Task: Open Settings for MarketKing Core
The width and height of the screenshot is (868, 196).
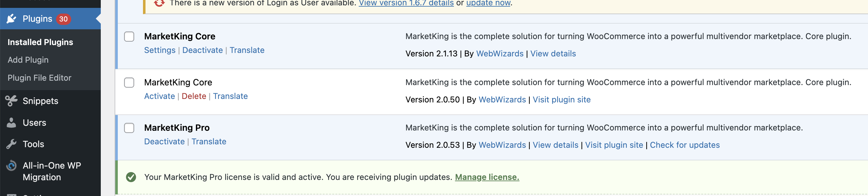Action: click(160, 50)
